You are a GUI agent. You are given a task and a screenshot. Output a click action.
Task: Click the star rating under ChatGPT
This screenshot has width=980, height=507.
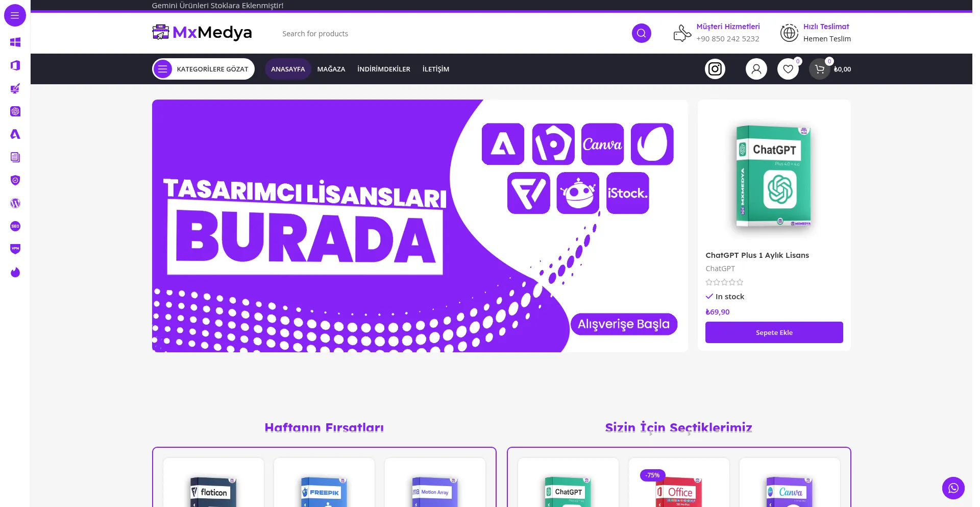point(724,282)
